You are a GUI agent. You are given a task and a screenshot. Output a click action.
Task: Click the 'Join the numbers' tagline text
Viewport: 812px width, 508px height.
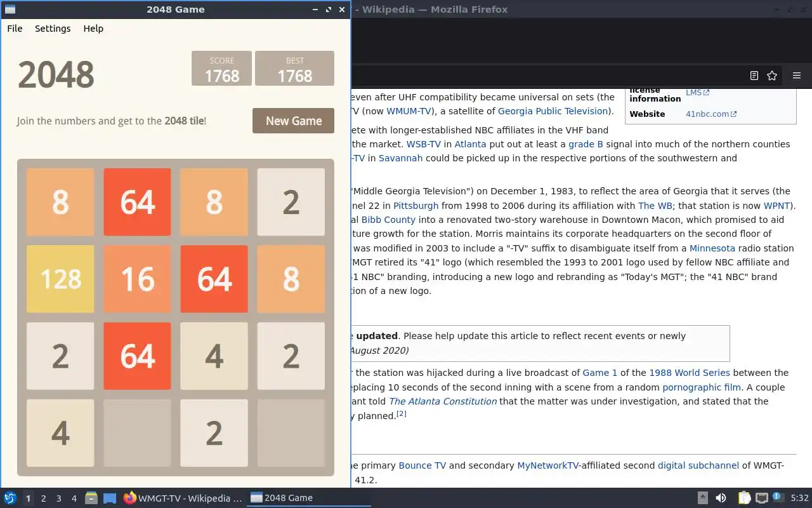112,121
